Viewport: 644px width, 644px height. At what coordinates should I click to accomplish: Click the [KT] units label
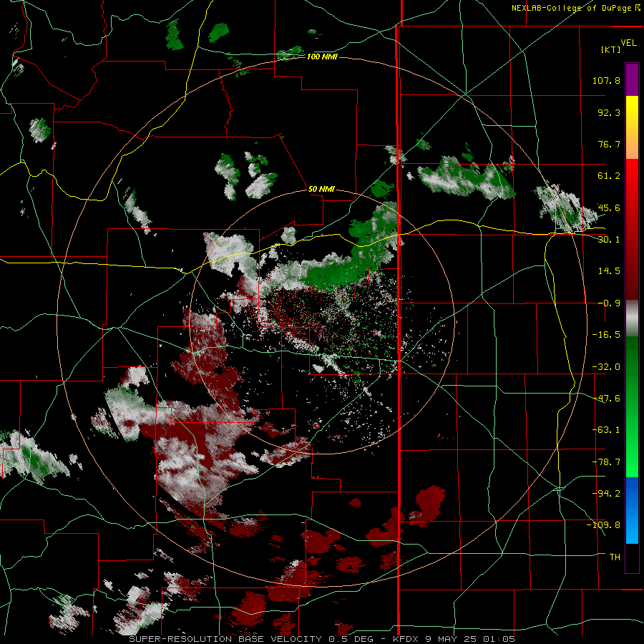pos(610,49)
